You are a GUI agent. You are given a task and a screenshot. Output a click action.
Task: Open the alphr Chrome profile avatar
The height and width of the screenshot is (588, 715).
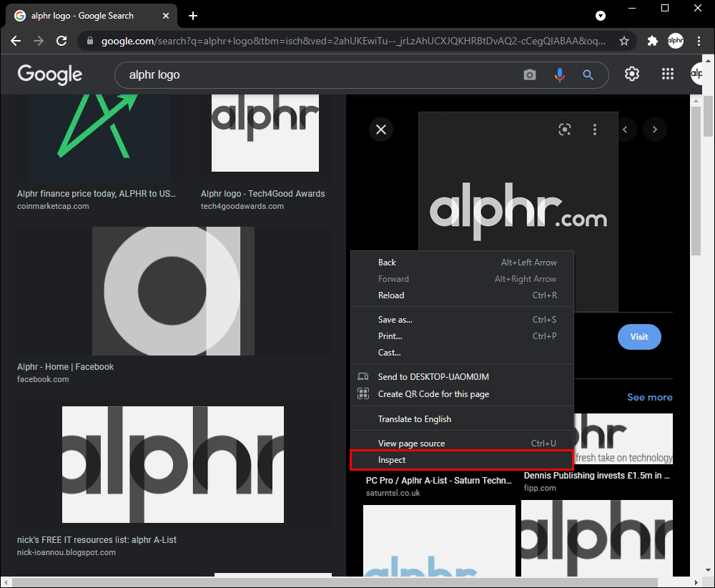click(x=676, y=41)
